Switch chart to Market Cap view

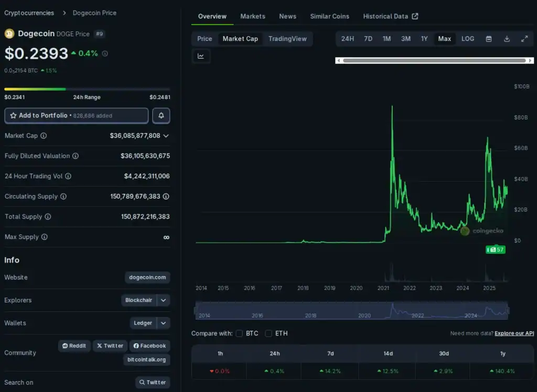pos(240,39)
